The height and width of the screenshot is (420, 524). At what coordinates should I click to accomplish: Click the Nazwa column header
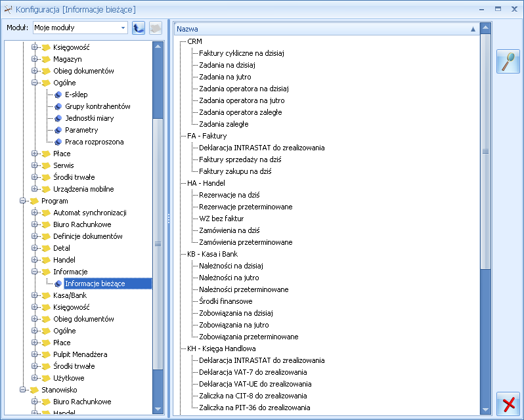pyautogui.click(x=327, y=29)
